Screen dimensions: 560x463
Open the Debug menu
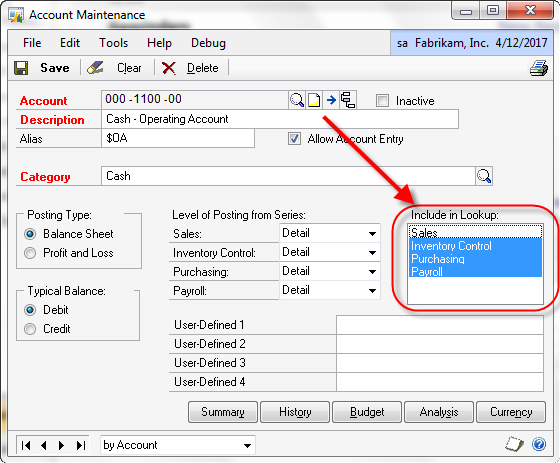coord(208,43)
